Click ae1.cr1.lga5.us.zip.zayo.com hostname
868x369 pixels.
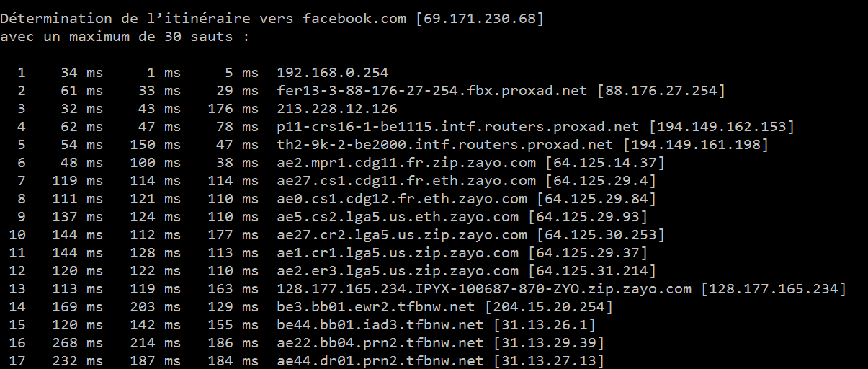398,253
